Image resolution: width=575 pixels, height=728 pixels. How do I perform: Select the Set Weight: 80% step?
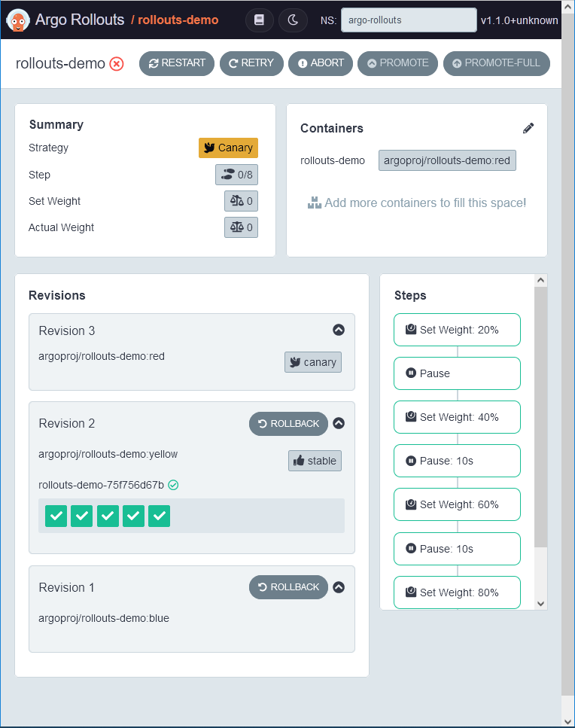457,592
